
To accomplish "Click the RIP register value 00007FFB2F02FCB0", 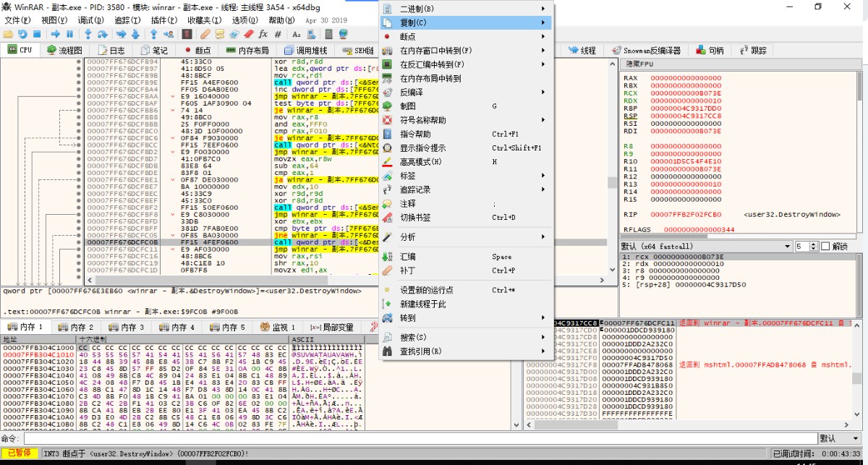I will tap(686, 215).
